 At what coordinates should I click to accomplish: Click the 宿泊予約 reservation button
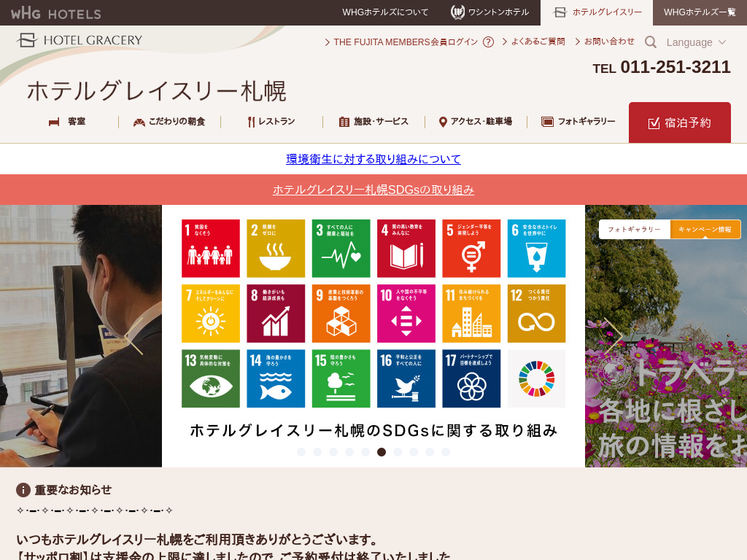(680, 122)
